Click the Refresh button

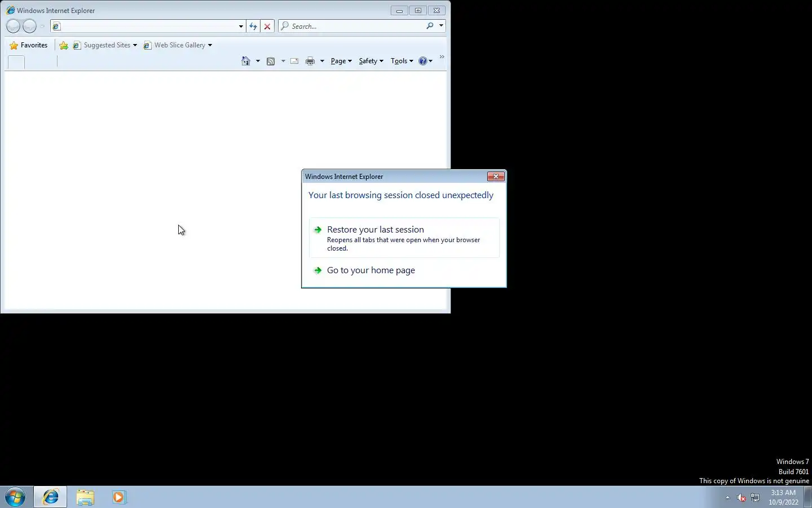click(253, 26)
